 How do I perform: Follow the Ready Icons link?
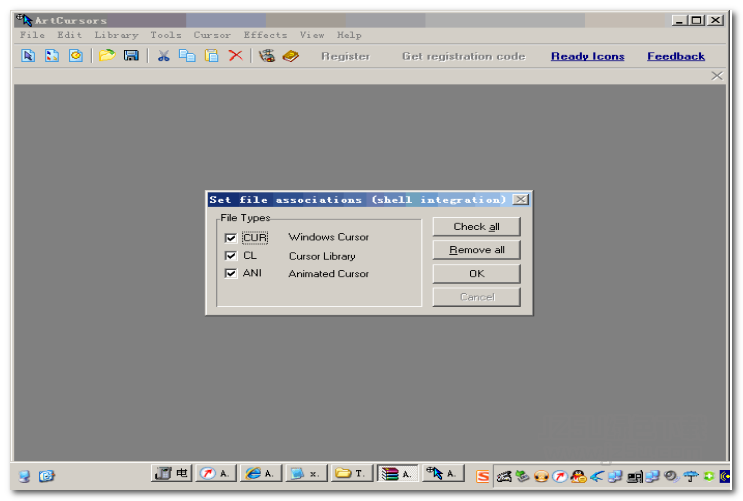click(x=588, y=56)
